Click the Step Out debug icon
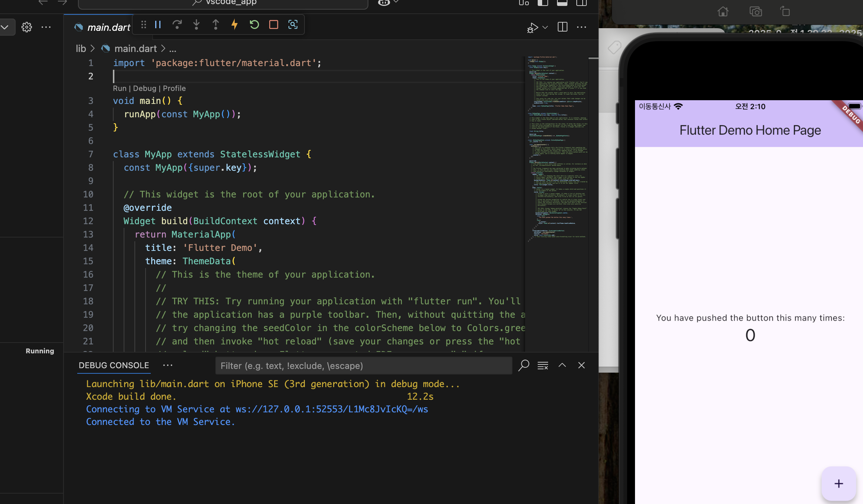The image size is (863, 504). [216, 25]
